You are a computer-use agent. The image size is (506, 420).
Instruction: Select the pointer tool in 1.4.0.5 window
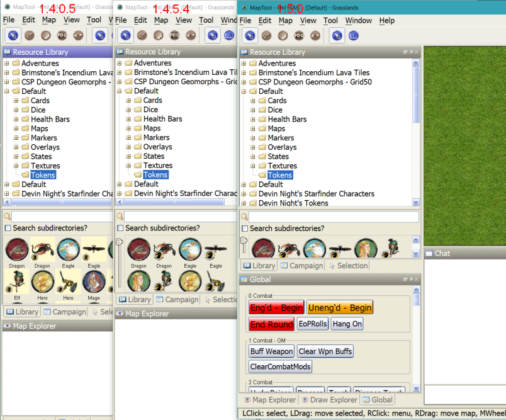13,35
